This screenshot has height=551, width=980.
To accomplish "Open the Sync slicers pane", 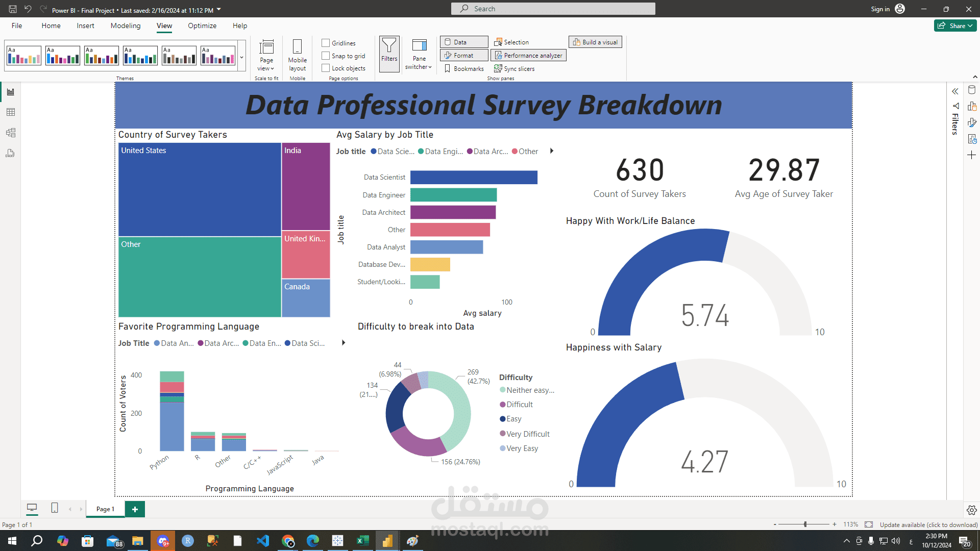I will 514,69.
